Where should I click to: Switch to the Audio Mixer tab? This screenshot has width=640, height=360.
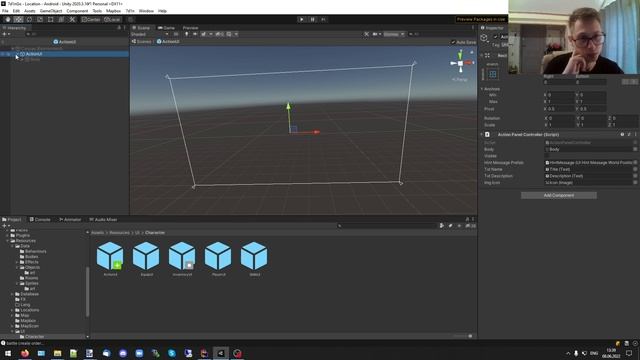coord(104,220)
